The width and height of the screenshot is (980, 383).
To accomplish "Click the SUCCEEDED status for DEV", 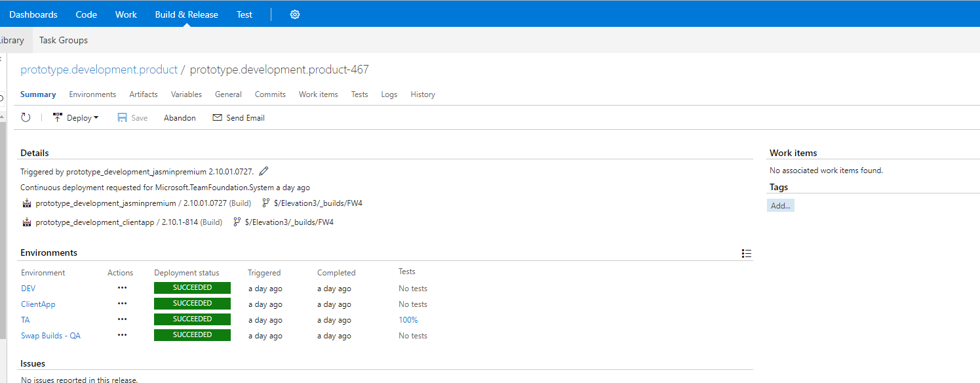I will click(192, 288).
